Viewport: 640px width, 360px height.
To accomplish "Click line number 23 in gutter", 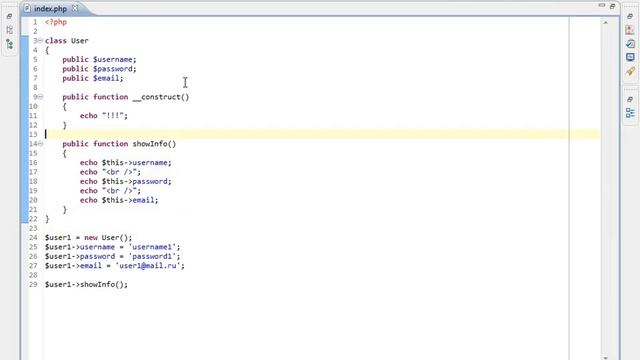I will click(x=33, y=229).
